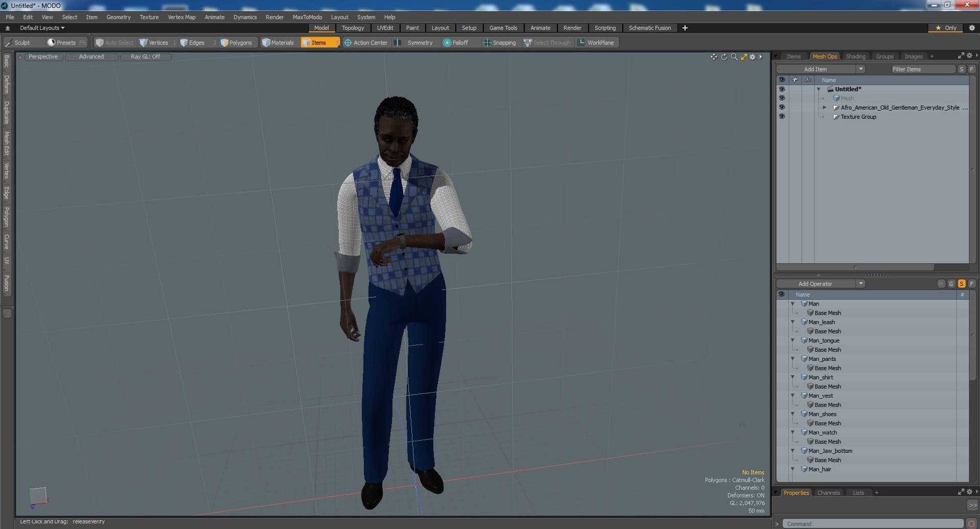The image size is (980, 529).
Task: Click the Perspective view button
Action: [x=43, y=57]
